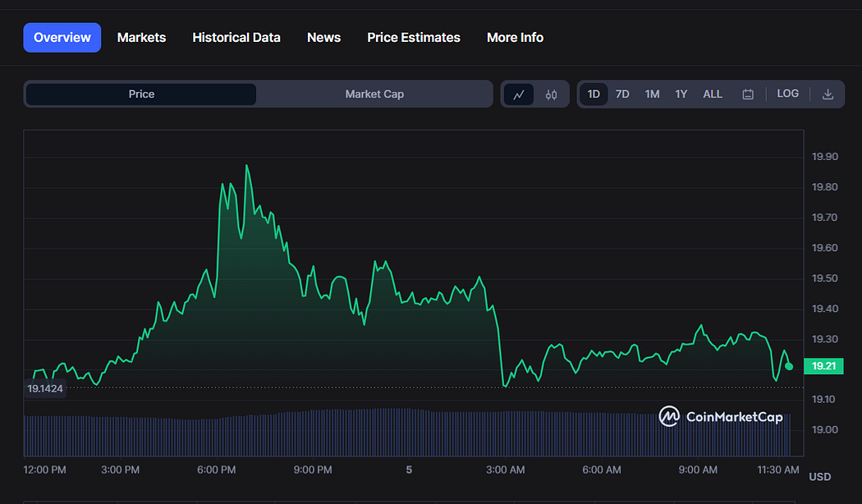
Task: Choose the ALL time range
Action: pos(713,94)
